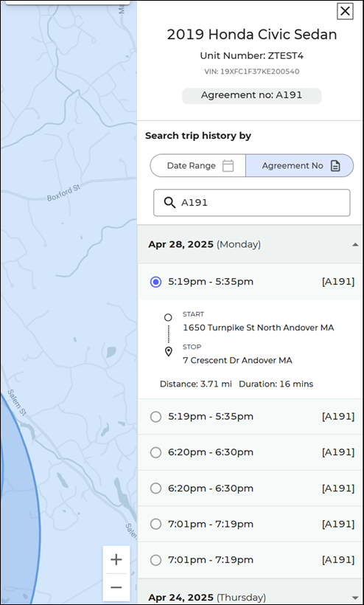The image size is (364, 605).
Task: Switch to Agreement No search
Action: point(299,166)
